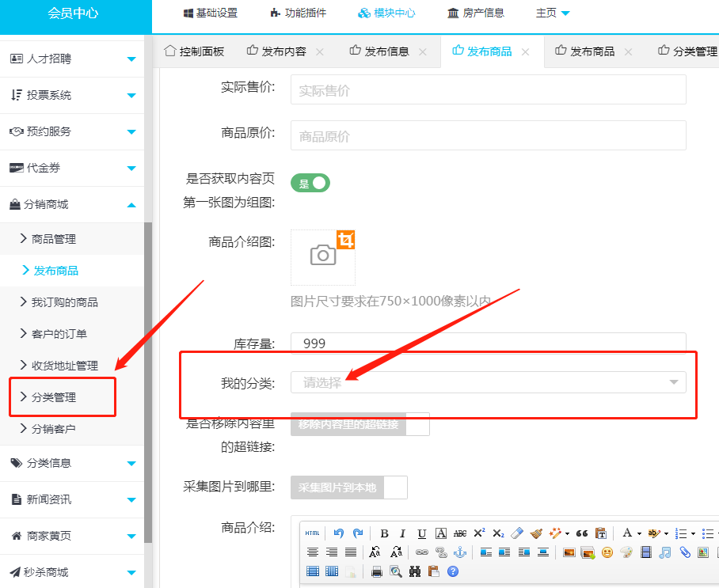Click the anchor icon in editor toolbar
Image resolution: width=719 pixels, height=588 pixels.
pyautogui.click(x=461, y=552)
